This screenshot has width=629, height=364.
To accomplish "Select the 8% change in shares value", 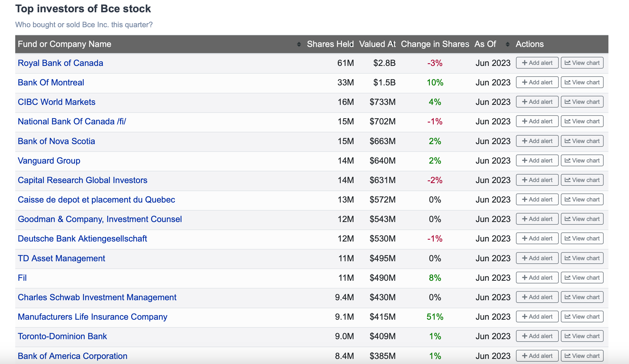I will point(435,278).
